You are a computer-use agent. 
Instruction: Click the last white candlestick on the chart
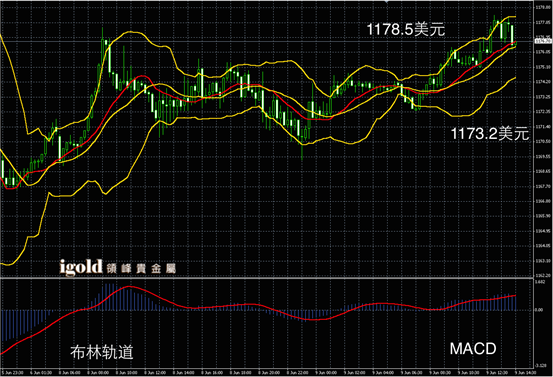tap(512, 34)
